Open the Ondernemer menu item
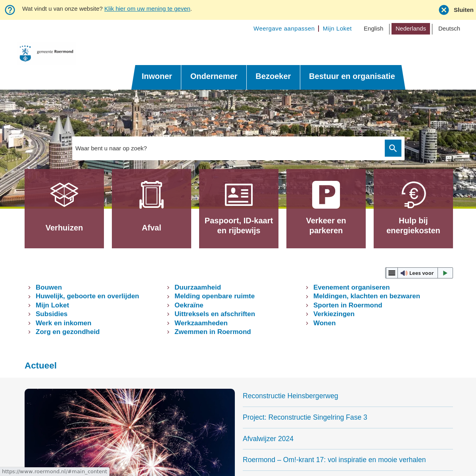Image resolution: width=476 pixels, height=476 pixels. [214, 77]
